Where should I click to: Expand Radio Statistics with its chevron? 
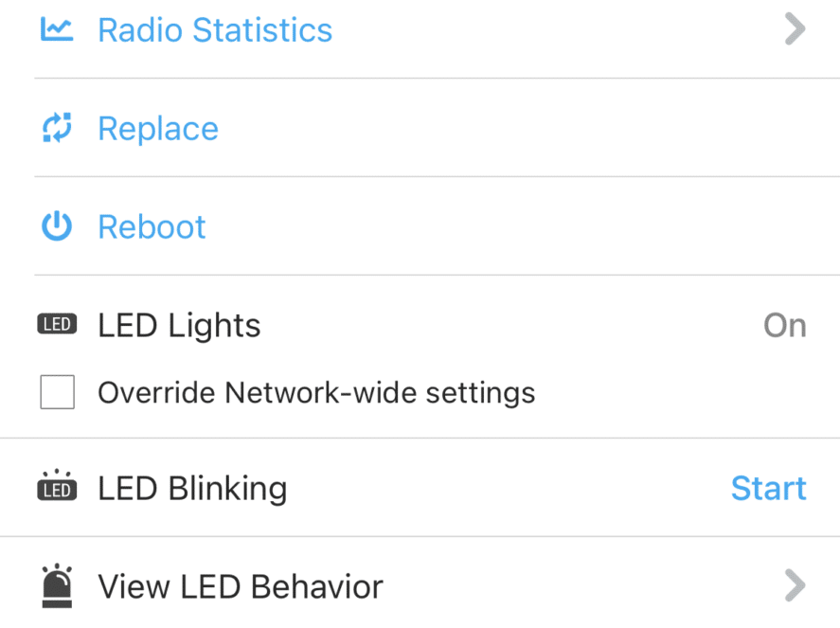pos(795,29)
